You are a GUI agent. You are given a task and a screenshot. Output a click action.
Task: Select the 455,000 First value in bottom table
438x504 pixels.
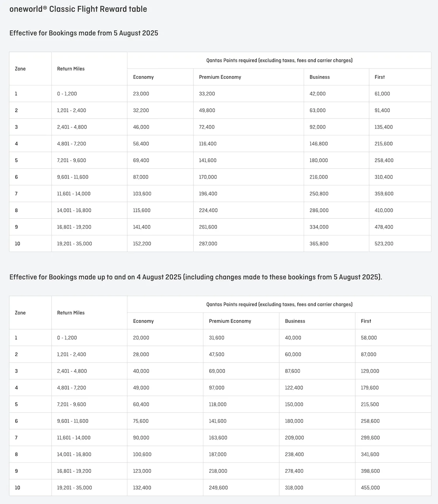point(370,488)
